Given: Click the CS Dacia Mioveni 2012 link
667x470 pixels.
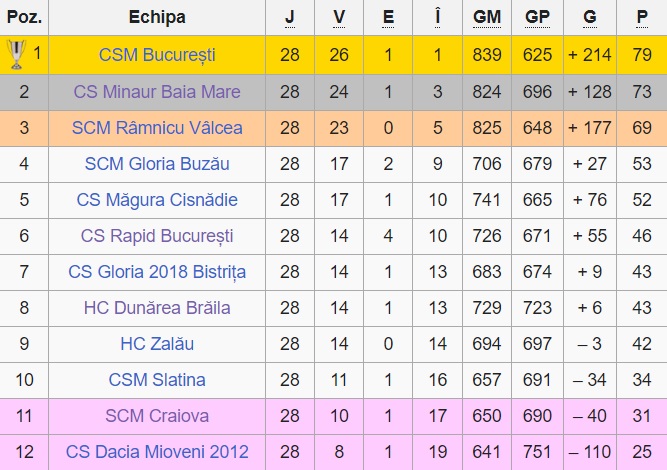Looking at the screenshot, I should tap(157, 452).
